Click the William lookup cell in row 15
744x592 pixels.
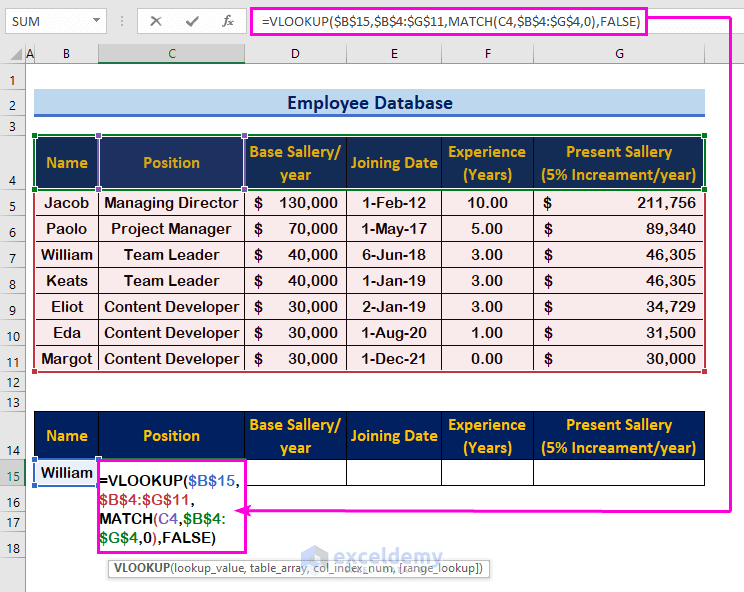point(66,472)
